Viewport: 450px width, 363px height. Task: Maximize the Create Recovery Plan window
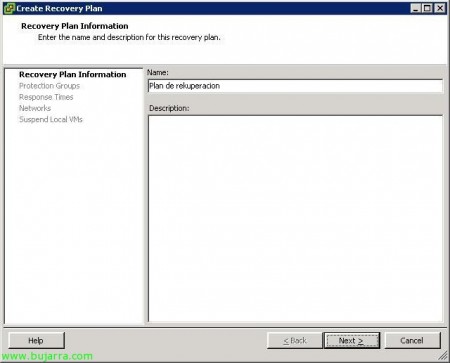tap(427, 8)
